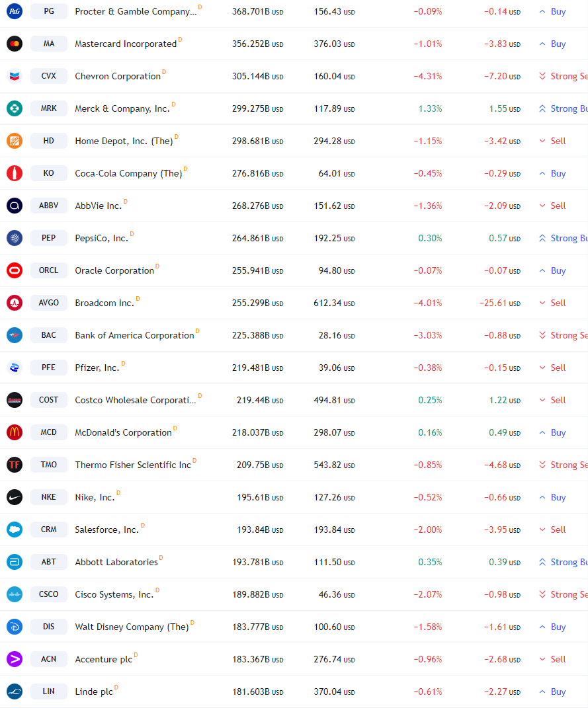Open the Salesforce, Inc. company link

(107, 530)
